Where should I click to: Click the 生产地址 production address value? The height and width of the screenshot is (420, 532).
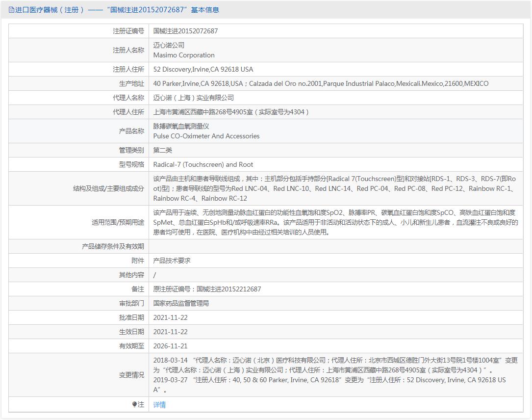tap(321, 83)
